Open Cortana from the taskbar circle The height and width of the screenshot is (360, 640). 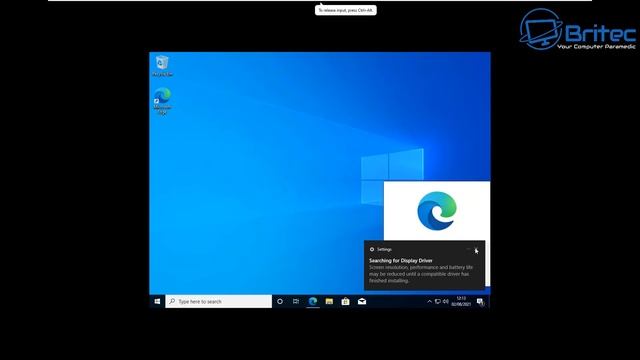[x=280, y=302]
